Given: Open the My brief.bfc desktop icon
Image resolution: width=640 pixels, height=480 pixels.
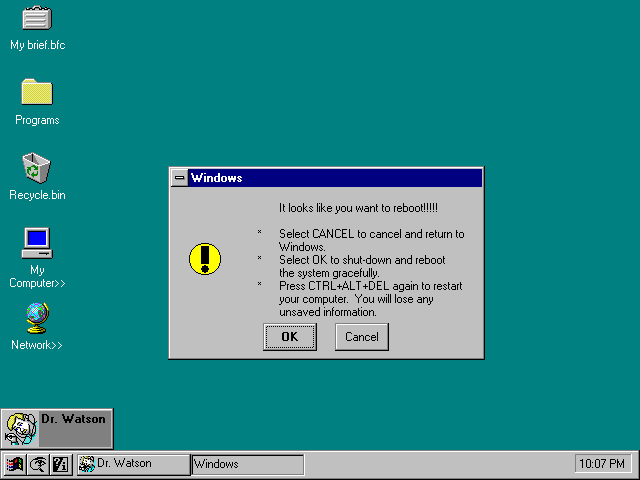Looking at the screenshot, I should tap(37, 18).
